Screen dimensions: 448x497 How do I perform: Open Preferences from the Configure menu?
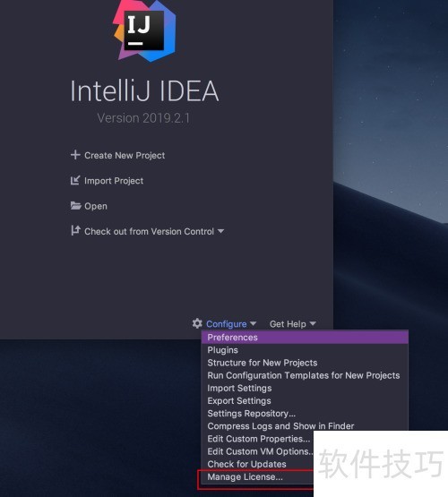(305, 338)
